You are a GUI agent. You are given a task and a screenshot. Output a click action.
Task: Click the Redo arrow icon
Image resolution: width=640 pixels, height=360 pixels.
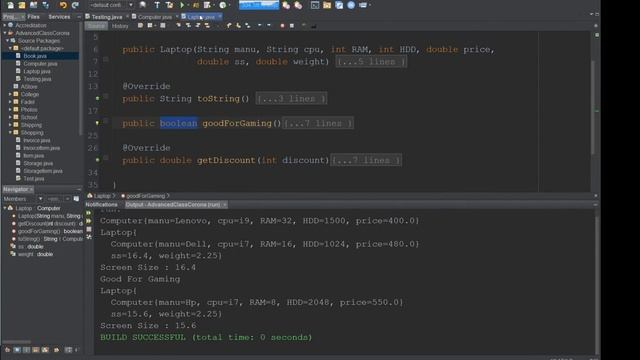(75, 5)
